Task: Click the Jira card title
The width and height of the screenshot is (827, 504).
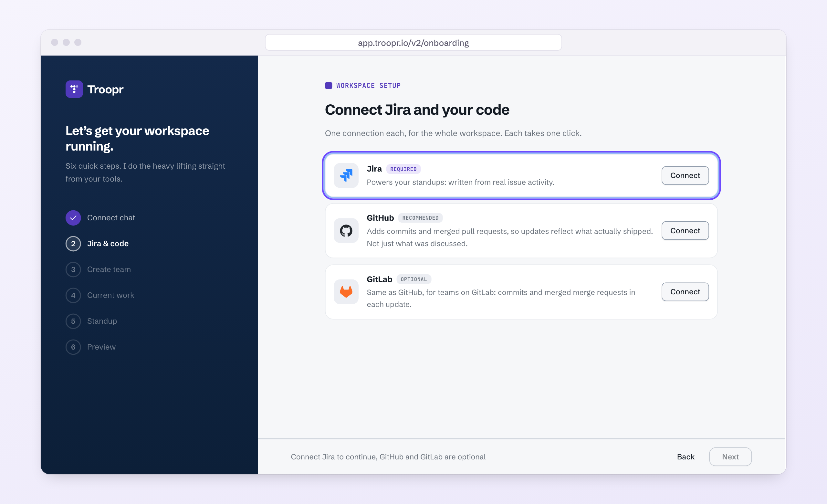Action: 374,169
